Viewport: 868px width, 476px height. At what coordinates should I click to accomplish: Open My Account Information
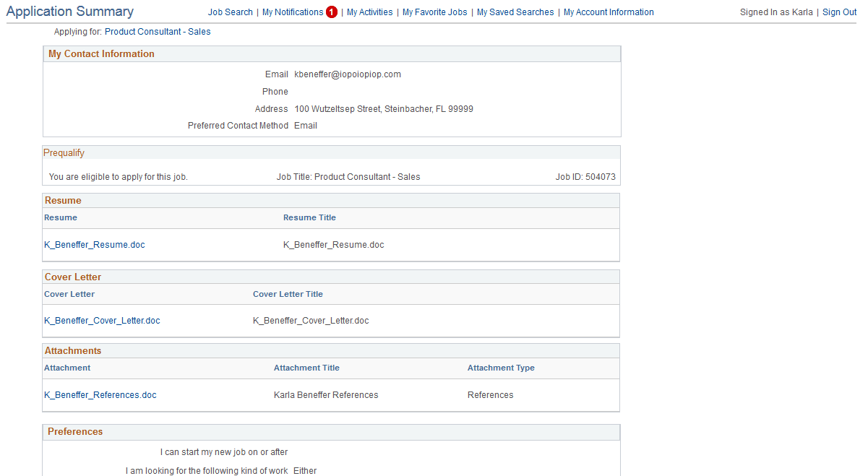(x=609, y=12)
